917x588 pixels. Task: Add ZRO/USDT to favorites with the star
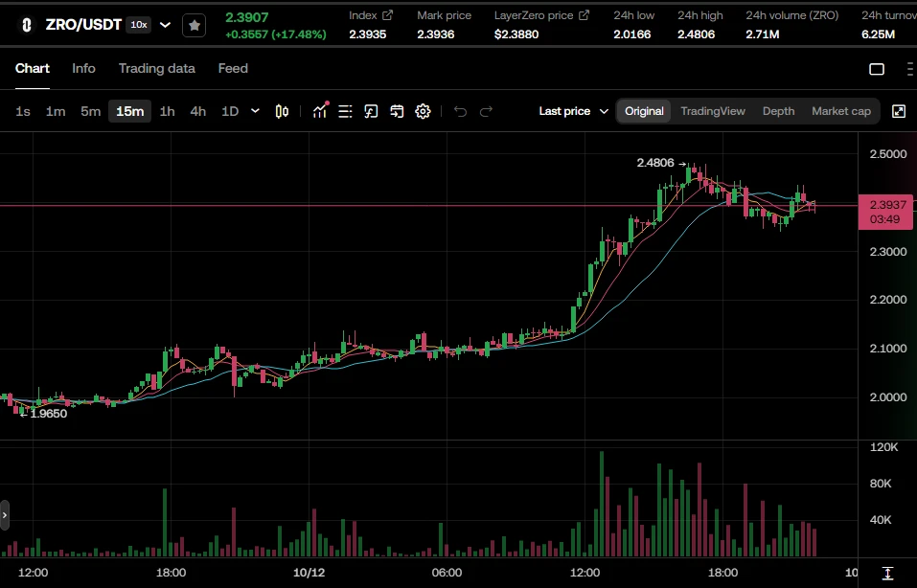(195, 25)
